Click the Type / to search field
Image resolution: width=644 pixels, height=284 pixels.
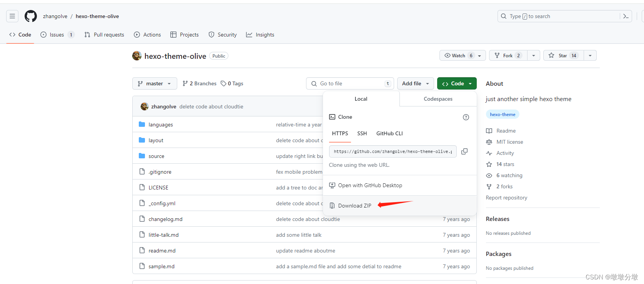tap(564, 16)
